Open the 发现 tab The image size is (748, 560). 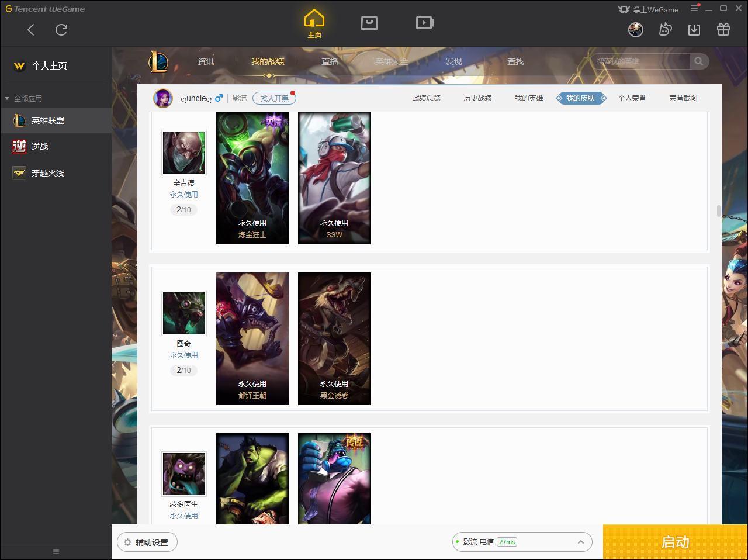tap(453, 61)
